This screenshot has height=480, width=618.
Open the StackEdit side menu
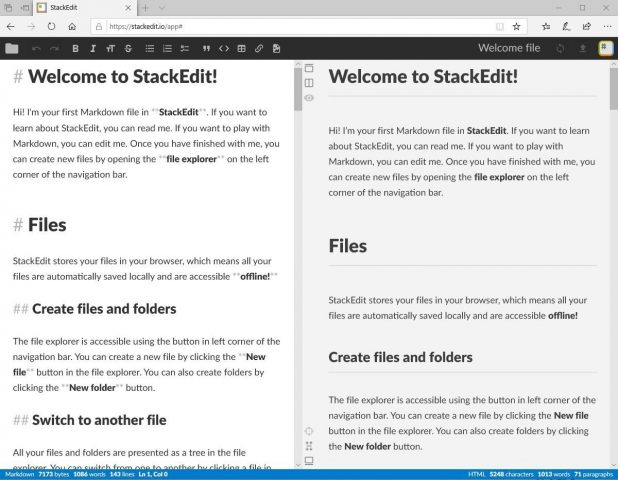[605, 48]
